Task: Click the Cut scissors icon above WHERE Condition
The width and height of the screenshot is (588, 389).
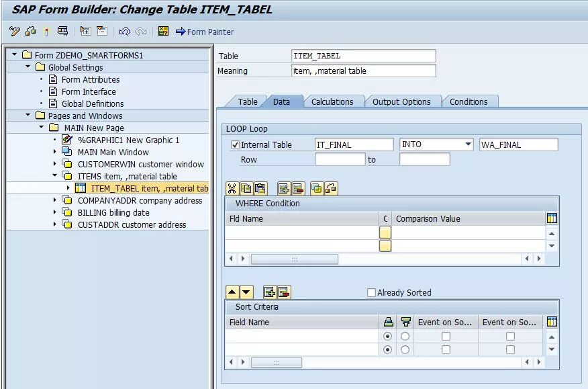Action: coord(232,189)
